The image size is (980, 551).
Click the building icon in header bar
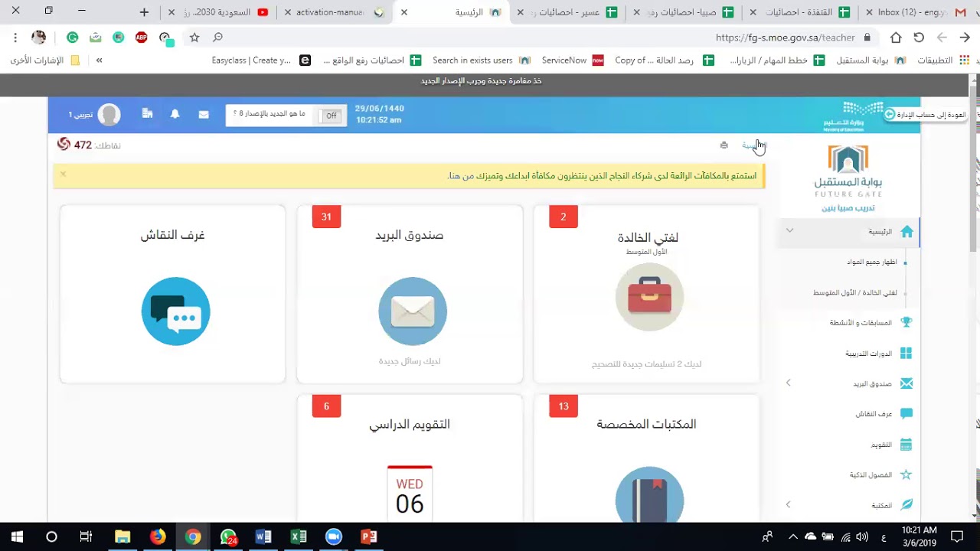pyautogui.click(x=148, y=114)
